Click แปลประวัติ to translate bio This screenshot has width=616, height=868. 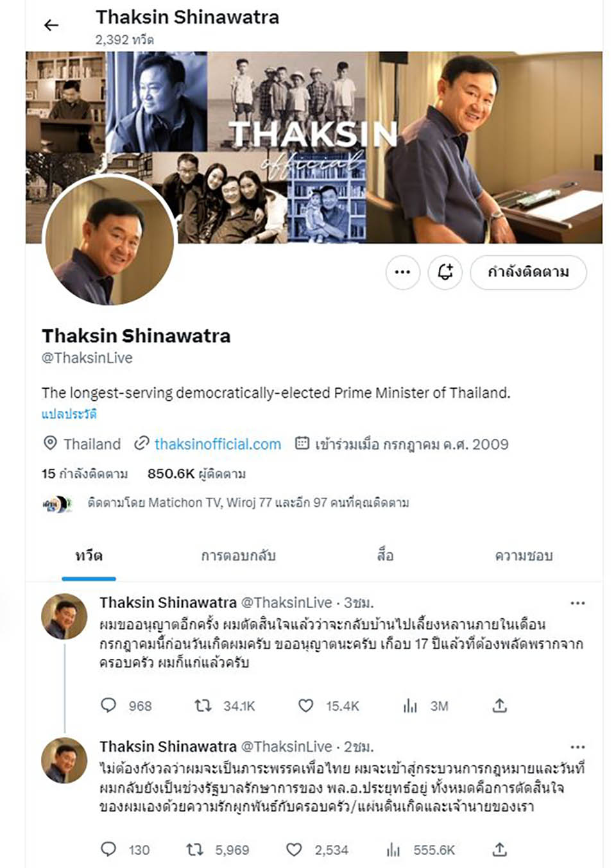pyautogui.click(x=69, y=414)
